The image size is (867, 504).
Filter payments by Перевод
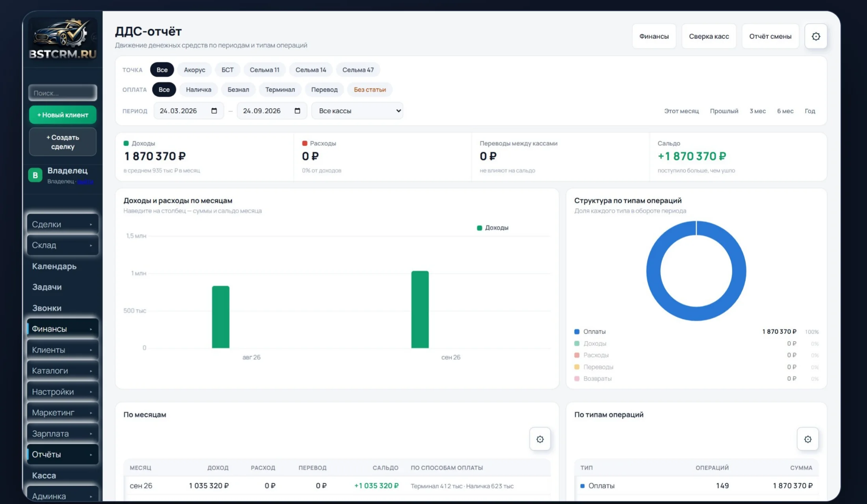click(x=324, y=89)
